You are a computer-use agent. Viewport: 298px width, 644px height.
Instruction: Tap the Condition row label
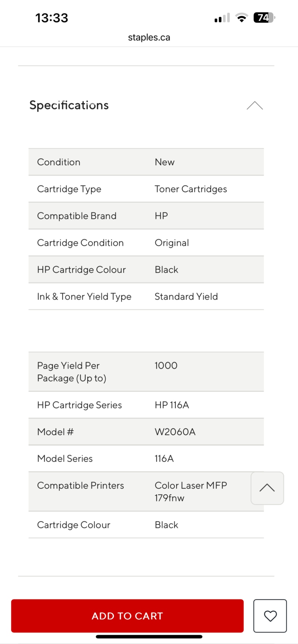(59, 162)
